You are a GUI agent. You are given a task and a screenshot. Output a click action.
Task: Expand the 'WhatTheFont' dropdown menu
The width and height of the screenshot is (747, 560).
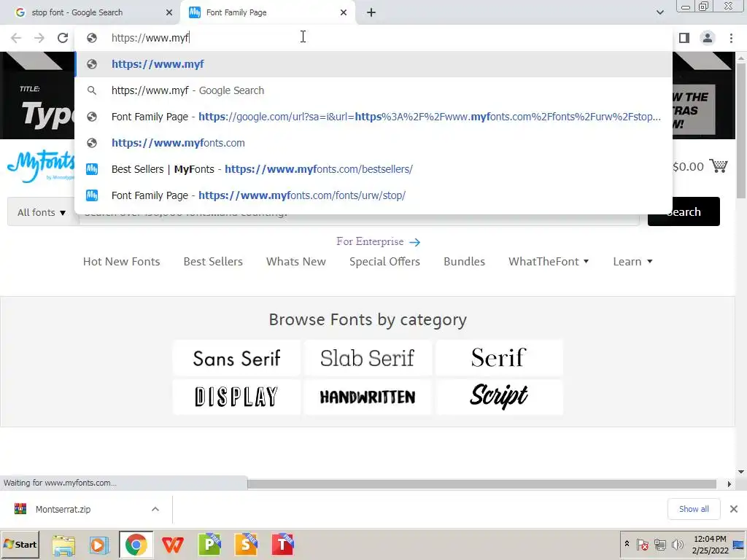549,262
